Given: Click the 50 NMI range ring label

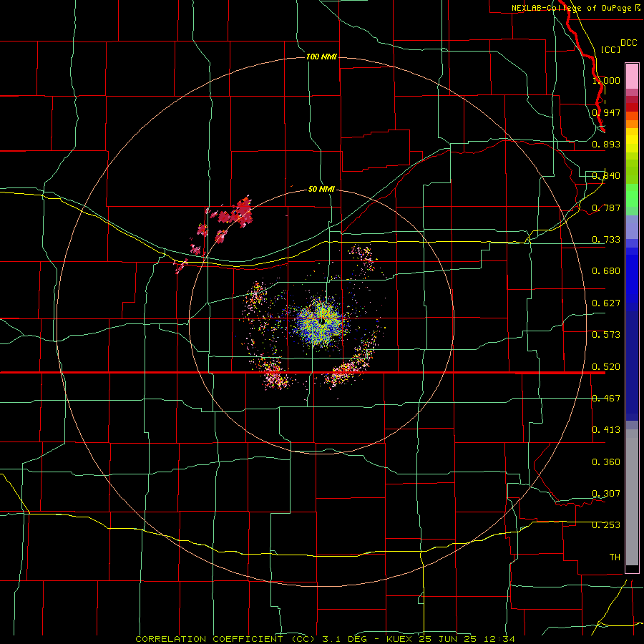Looking at the screenshot, I should coord(321,190).
